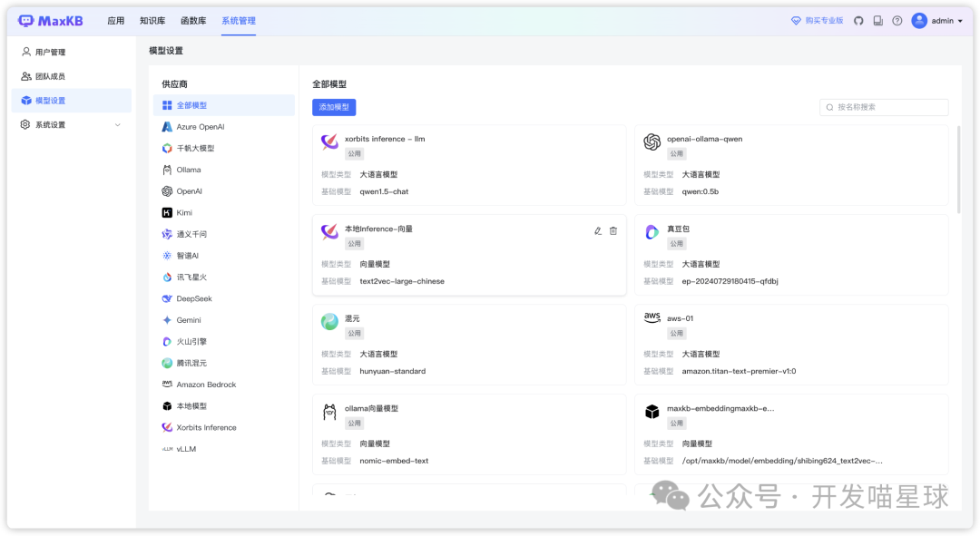Open the user manual book icon
This screenshot has width=980, height=536.
pos(878,21)
